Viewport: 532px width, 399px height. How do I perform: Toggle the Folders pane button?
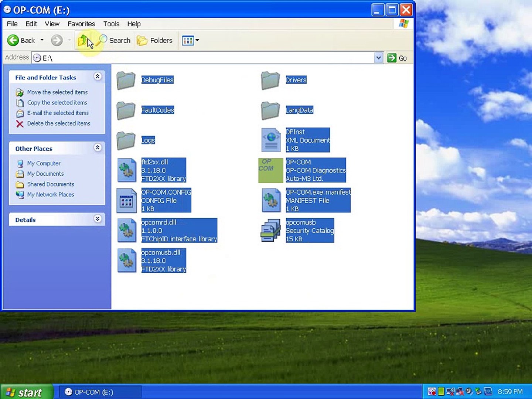(154, 40)
